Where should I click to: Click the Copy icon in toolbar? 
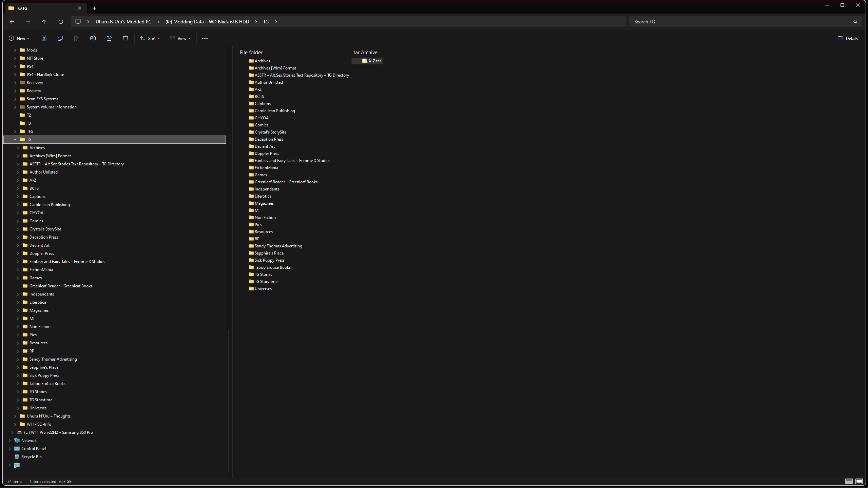click(60, 39)
